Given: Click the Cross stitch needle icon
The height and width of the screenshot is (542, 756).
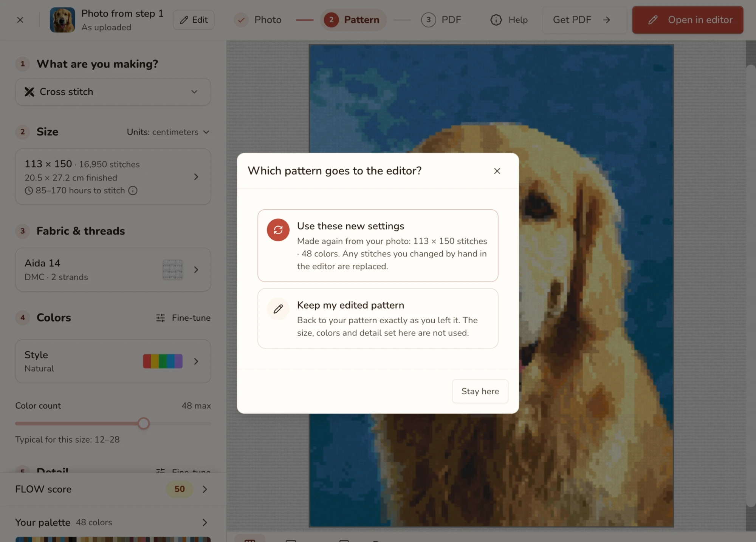Looking at the screenshot, I should pos(29,92).
